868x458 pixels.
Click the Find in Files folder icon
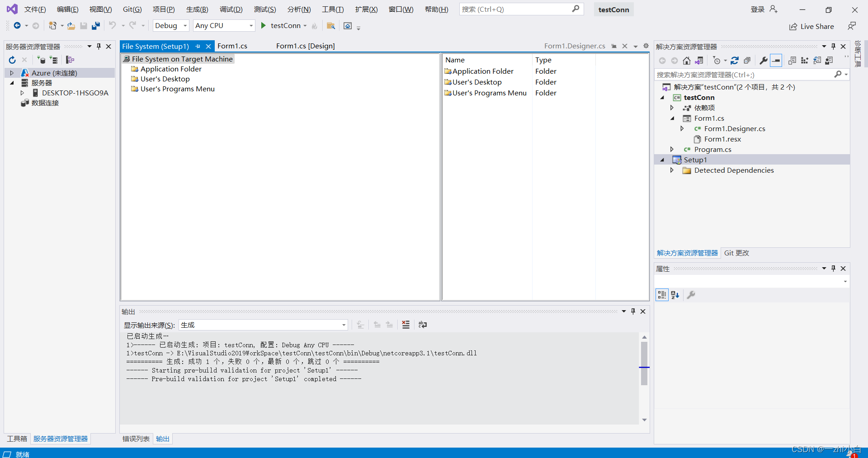tap(331, 26)
